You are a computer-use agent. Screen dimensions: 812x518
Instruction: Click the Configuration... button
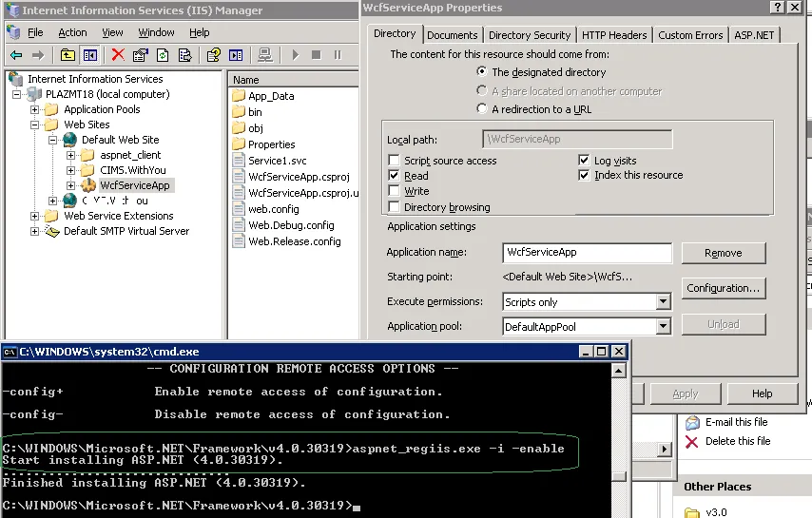(x=724, y=288)
